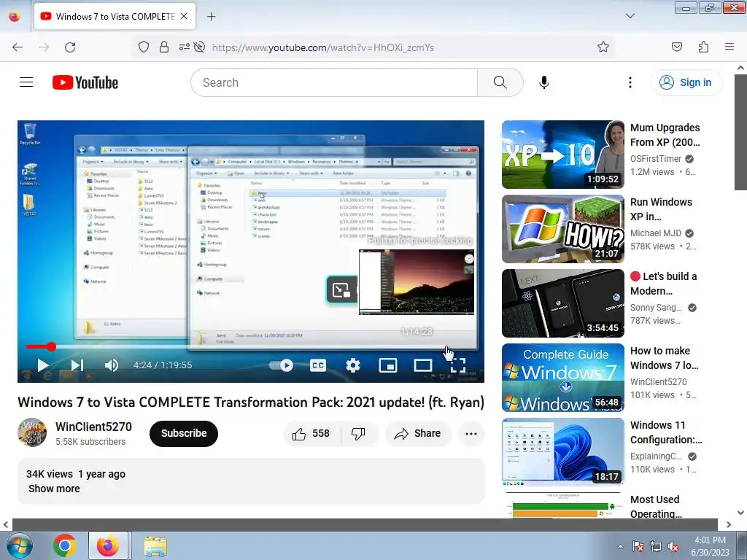Skip to the next video
Screen dimensions: 747x560
pyautogui.click(x=77, y=365)
